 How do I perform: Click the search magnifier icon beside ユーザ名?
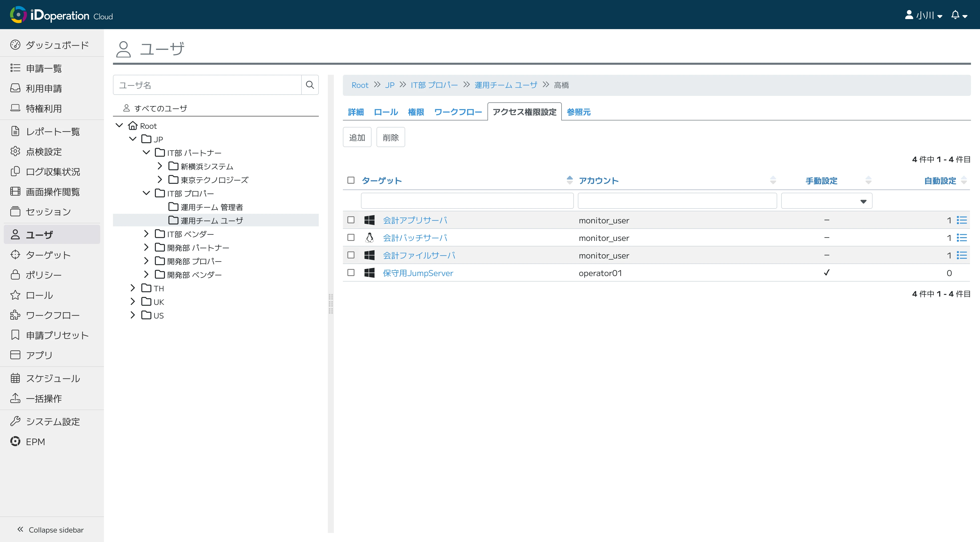(310, 85)
